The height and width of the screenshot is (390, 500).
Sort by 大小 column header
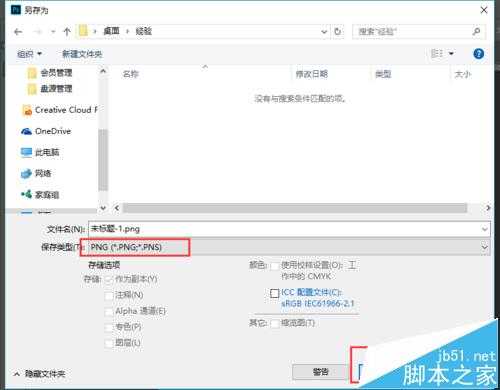[x=463, y=74]
